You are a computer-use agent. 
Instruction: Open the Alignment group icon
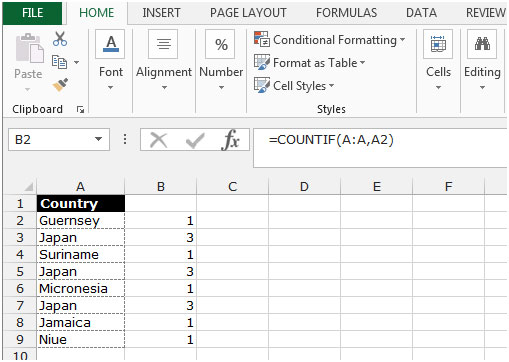[x=163, y=44]
